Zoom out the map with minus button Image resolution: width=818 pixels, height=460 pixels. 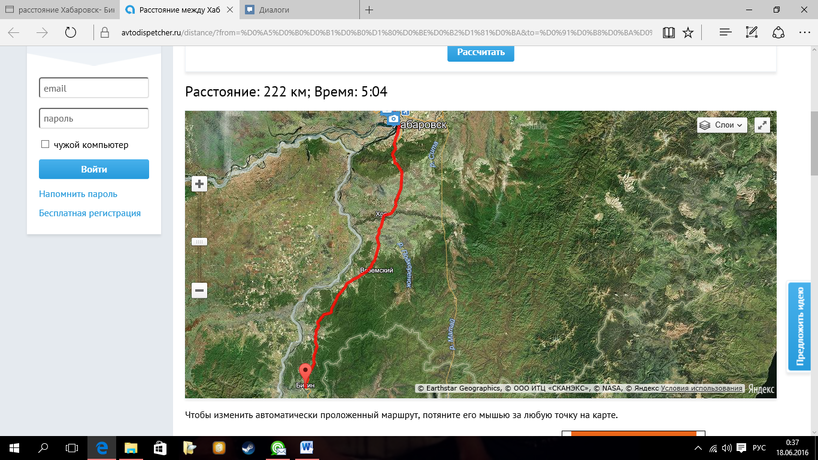pos(199,290)
